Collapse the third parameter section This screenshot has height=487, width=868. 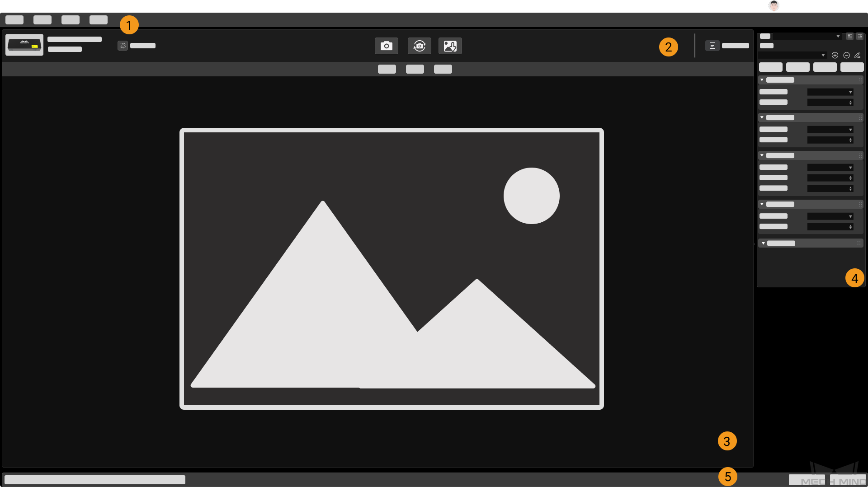[x=762, y=155]
